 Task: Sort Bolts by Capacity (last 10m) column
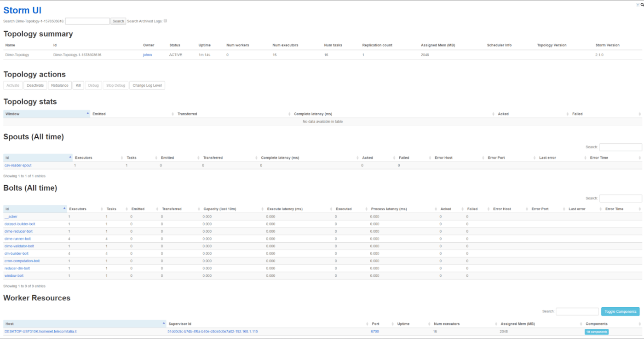click(x=233, y=209)
